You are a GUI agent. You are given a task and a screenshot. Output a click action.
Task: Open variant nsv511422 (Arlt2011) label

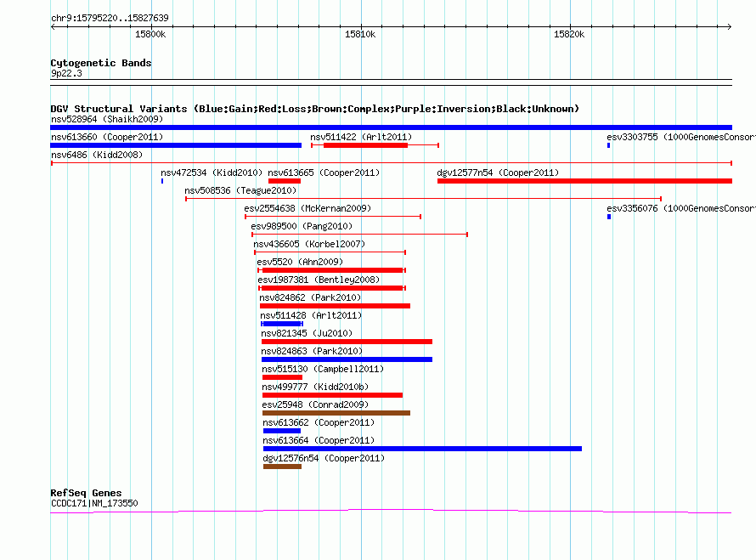(x=361, y=137)
